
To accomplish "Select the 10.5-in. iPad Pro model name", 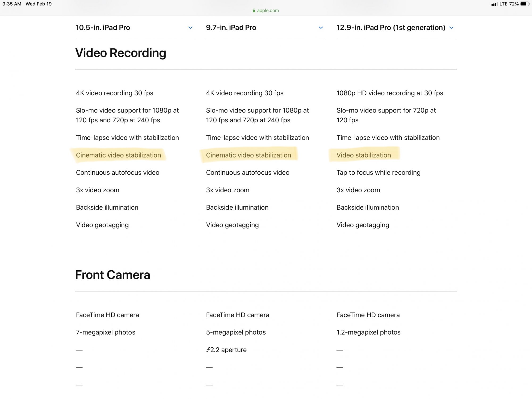I will click(103, 28).
